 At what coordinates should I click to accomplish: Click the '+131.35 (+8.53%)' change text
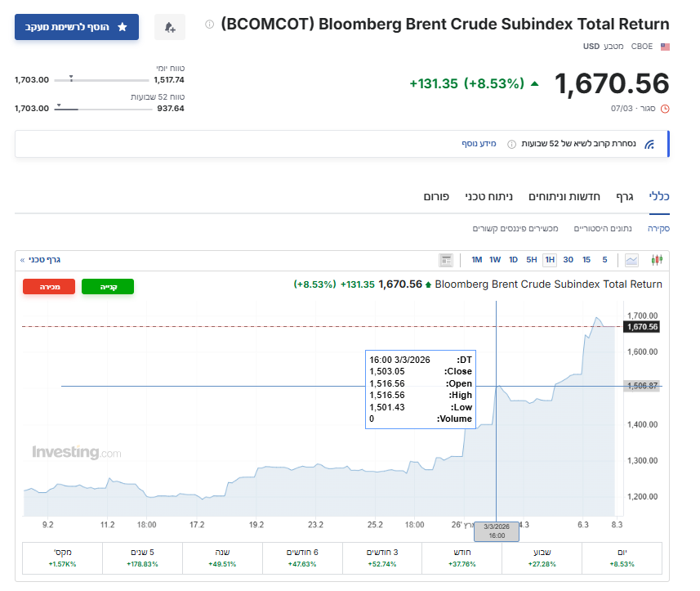(467, 83)
